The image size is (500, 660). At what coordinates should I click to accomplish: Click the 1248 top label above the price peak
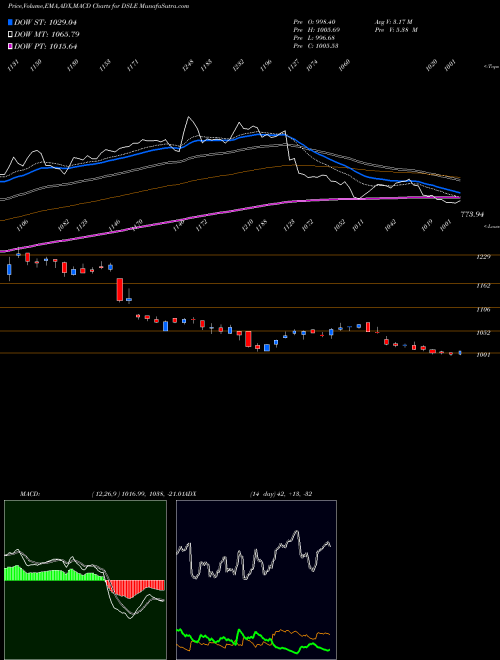(x=188, y=65)
